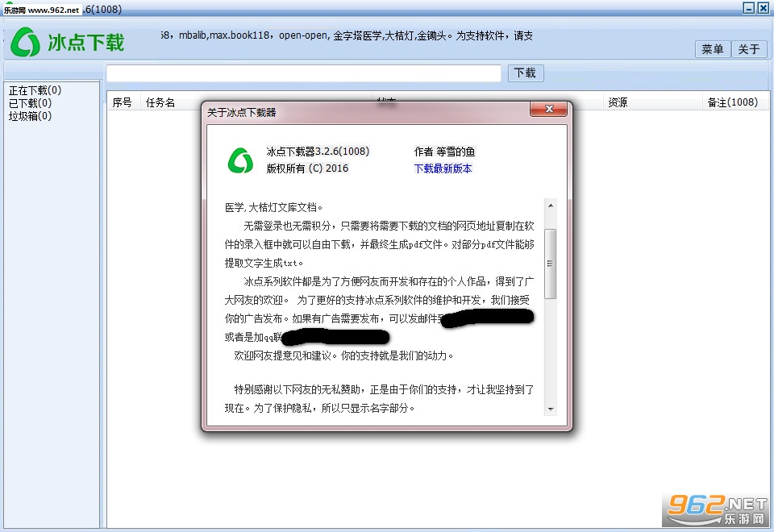Viewport: 774px width, 532px height.
Task: Click the scrolling supported-sites ticker text
Action: click(x=347, y=35)
